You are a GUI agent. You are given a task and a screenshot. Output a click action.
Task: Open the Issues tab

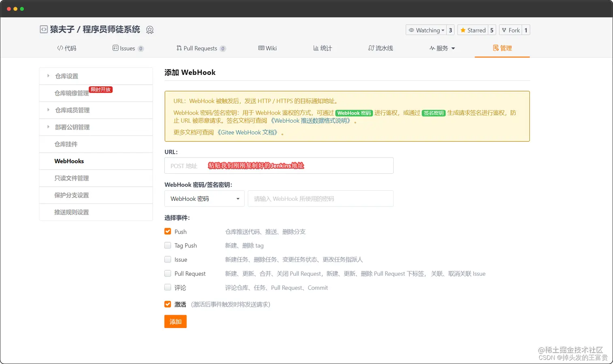pos(128,48)
